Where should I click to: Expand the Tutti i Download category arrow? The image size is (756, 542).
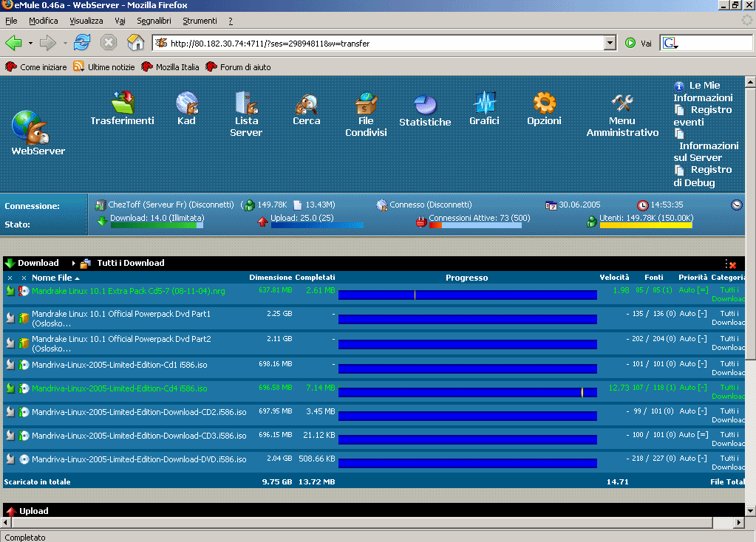(73, 263)
